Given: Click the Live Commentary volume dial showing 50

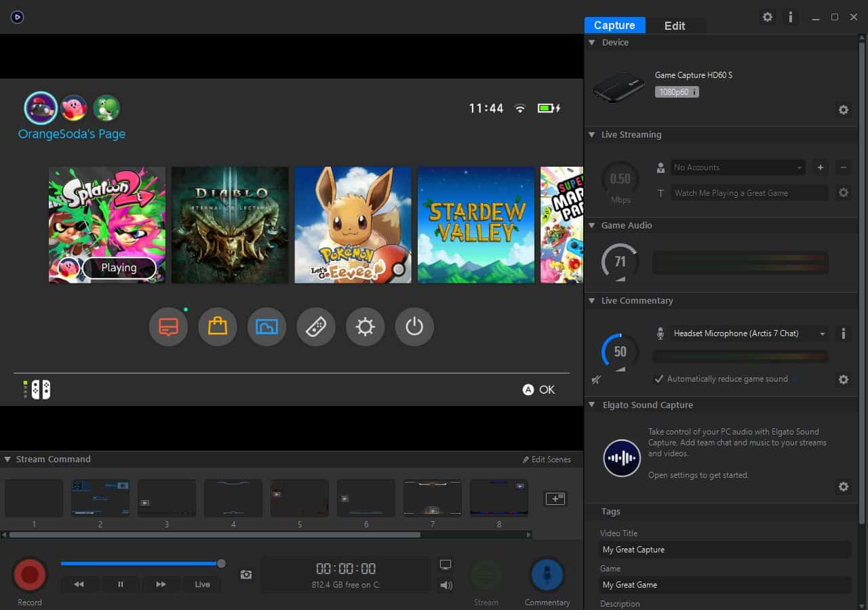Looking at the screenshot, I should pos(620,352).
